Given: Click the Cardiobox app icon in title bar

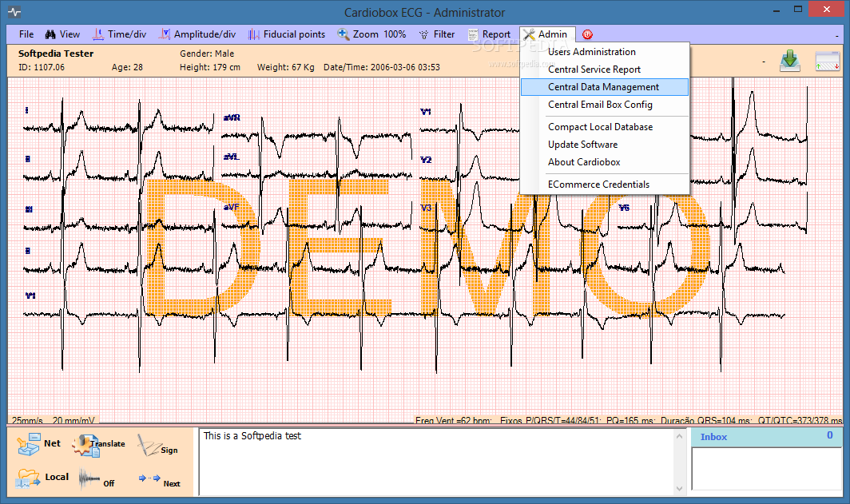Looking at the screenshot, I should [x=14, y=12].
